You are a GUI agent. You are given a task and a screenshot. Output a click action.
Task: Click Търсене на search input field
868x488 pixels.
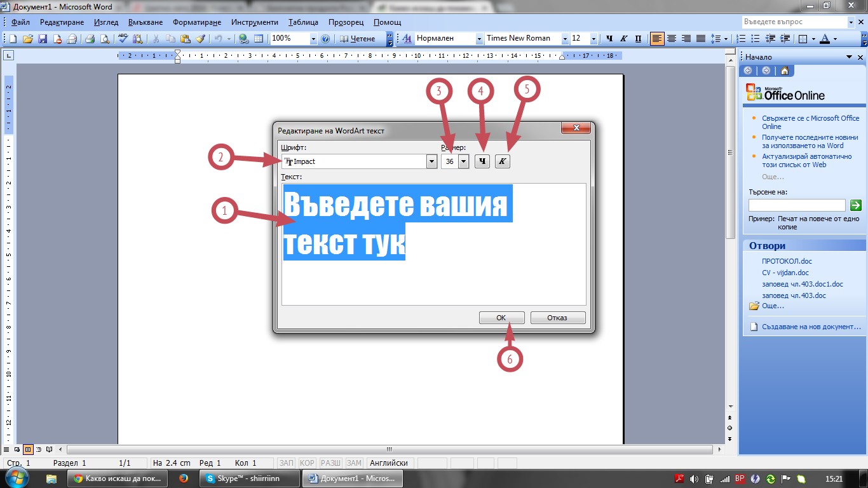pos(797,205)
